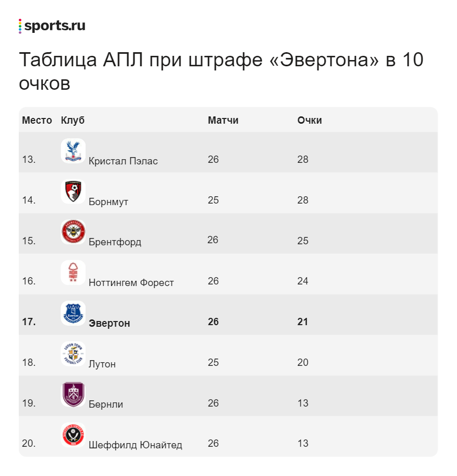The width and height of the screenshot is (457, 476).
Task: Open the Шеффилд Юнайтед club link
Action: tap(136, 445)
